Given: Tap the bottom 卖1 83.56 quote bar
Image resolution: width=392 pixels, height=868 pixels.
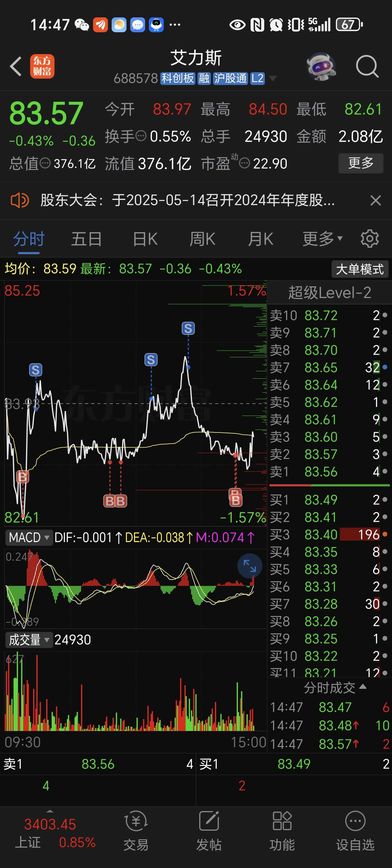Looking at the screenshot, I should click(98, 764).
